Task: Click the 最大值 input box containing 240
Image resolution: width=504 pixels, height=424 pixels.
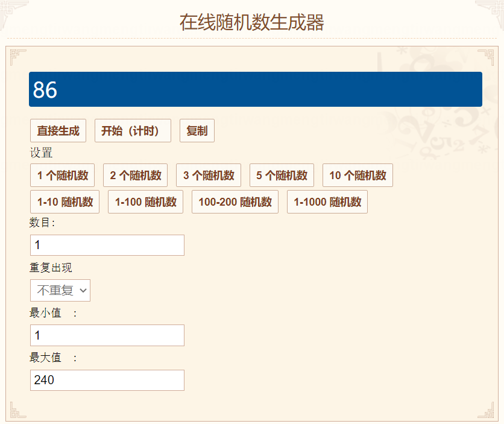Action: [x=107, y=380]
